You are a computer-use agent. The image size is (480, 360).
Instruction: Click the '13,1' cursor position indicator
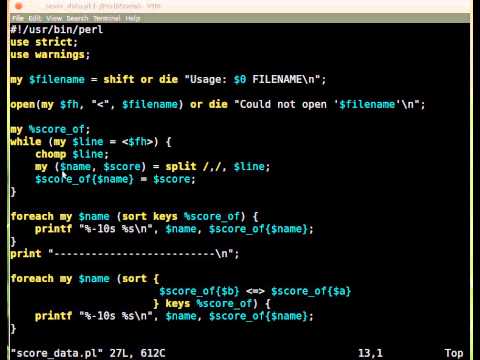(x=370, y=353)
